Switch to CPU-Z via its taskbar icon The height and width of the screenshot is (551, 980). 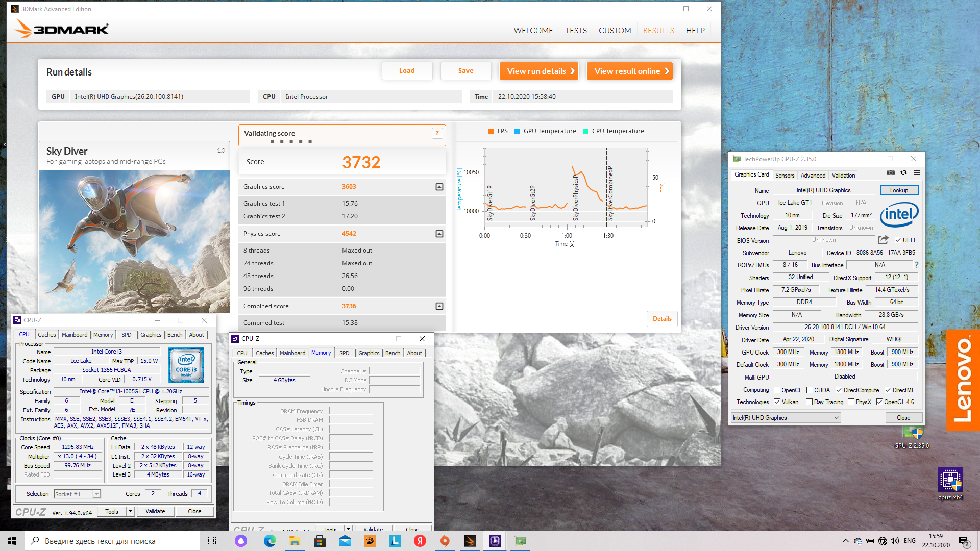click(x=495, y=541)
